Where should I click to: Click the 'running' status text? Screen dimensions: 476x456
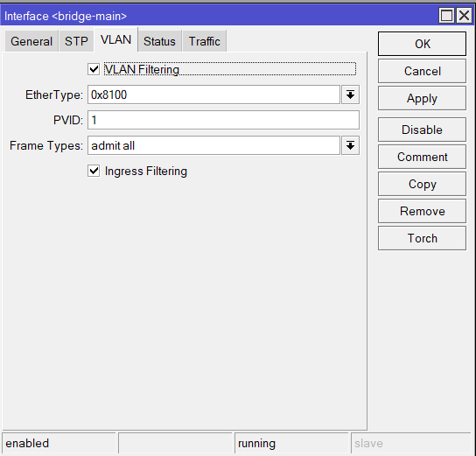(257, 443)
